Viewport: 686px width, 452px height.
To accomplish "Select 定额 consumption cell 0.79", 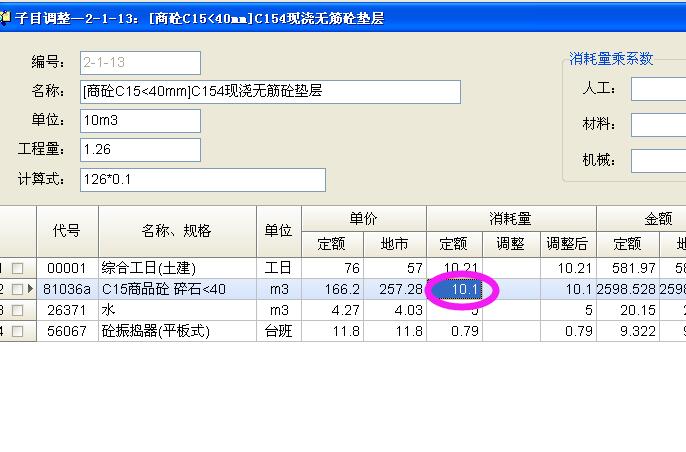I will [455, 331].
